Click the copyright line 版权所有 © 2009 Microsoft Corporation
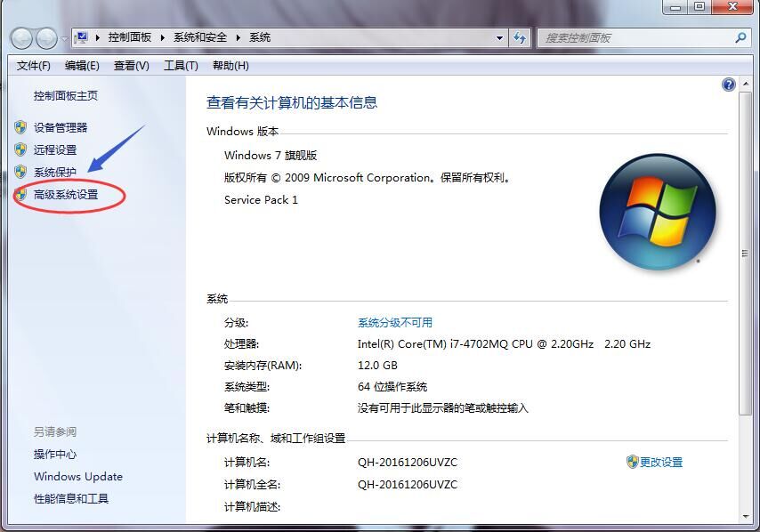This screenshot has height=532, width=760. click(x=368, y=177)
